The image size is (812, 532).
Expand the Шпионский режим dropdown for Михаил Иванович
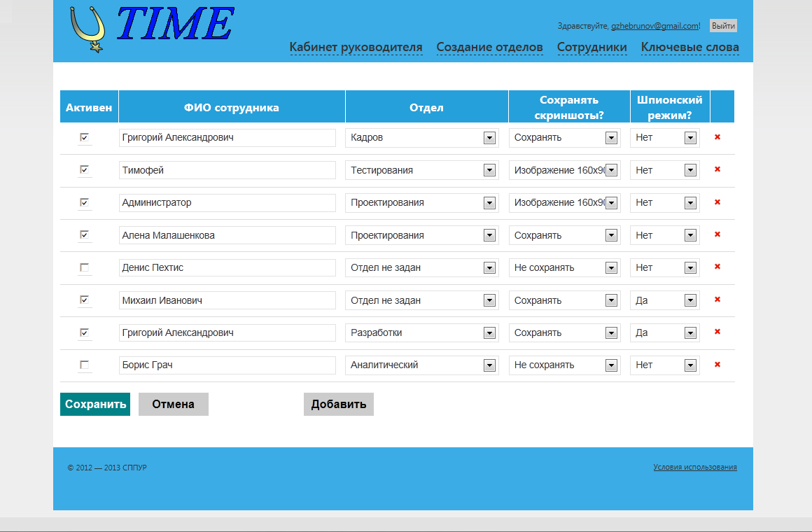(x=689, y=300)
